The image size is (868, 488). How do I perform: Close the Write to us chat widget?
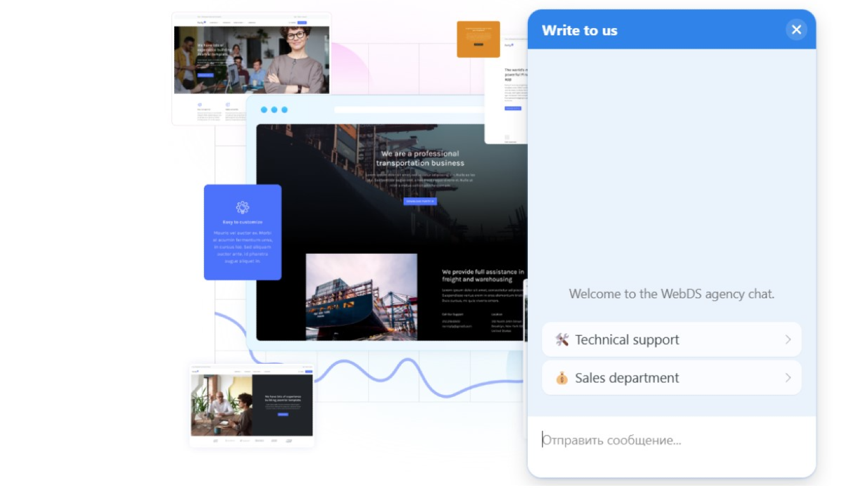tap(796, 30)
